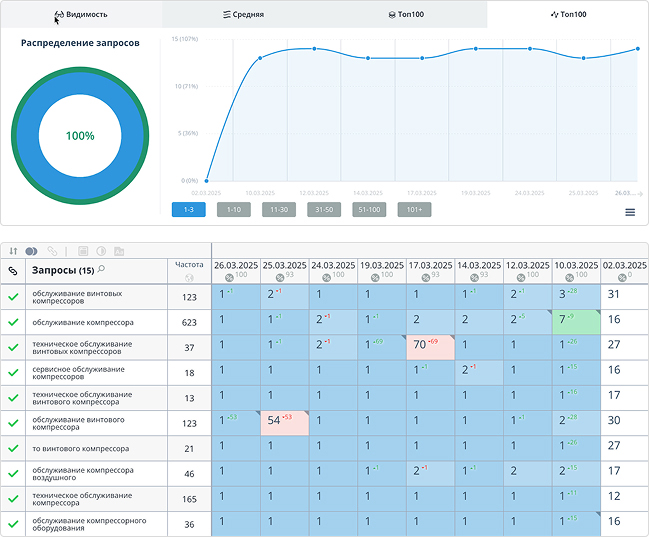Open the chart hamburger menu
The width and height of the screenshot is (649, 537).
(630, 212)
